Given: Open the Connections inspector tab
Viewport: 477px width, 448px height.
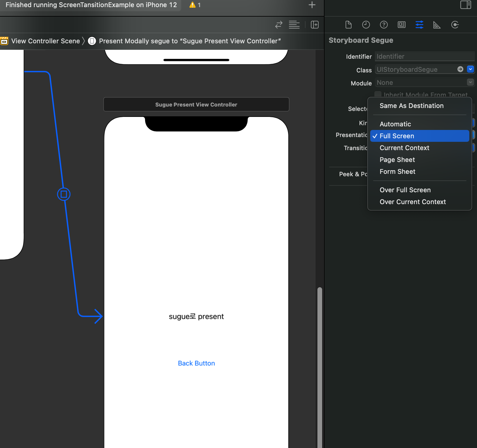Looking at the screenshot, I should pyautogui.click(x=455, y=25).
